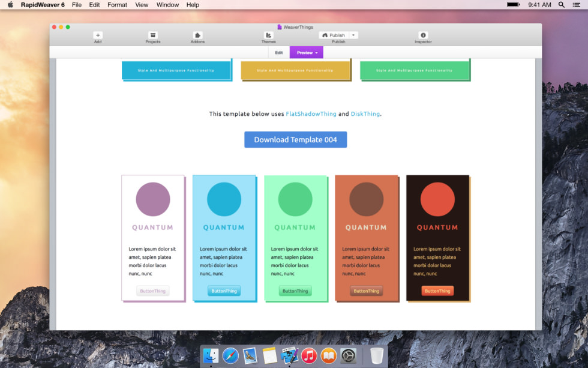Click ButtonThing on the blue card
Viewport: 588px width, 368px height.
(x=224, y=291)
